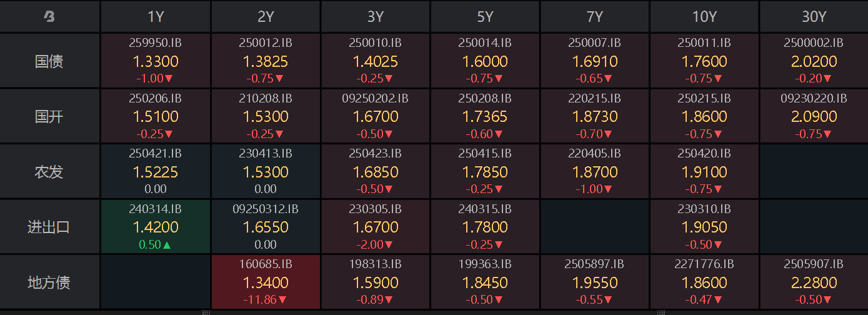Open the red-highlighted 160685.IB cell

point(266,282)
